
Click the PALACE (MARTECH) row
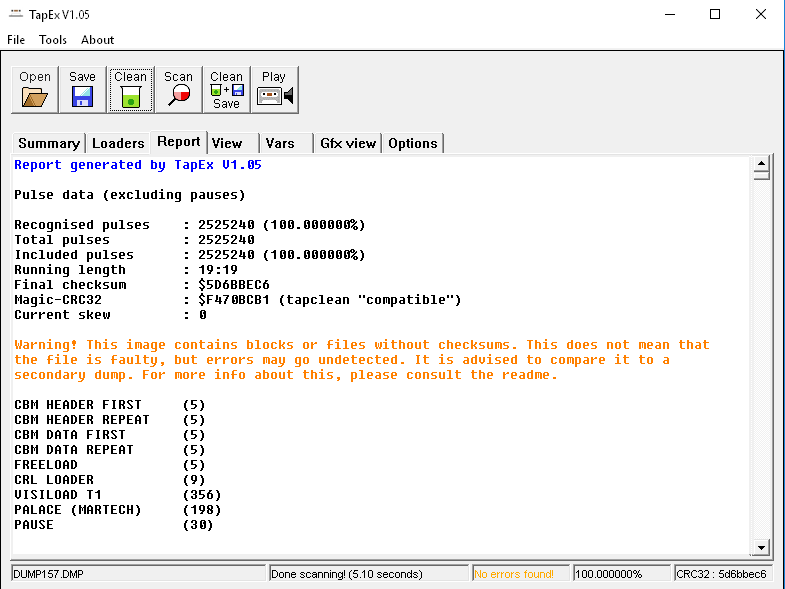[x=118, y=510]
